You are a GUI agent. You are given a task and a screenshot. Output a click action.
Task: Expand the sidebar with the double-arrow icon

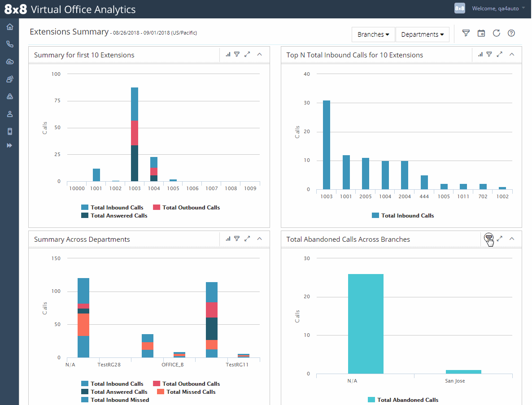point(9,145)
